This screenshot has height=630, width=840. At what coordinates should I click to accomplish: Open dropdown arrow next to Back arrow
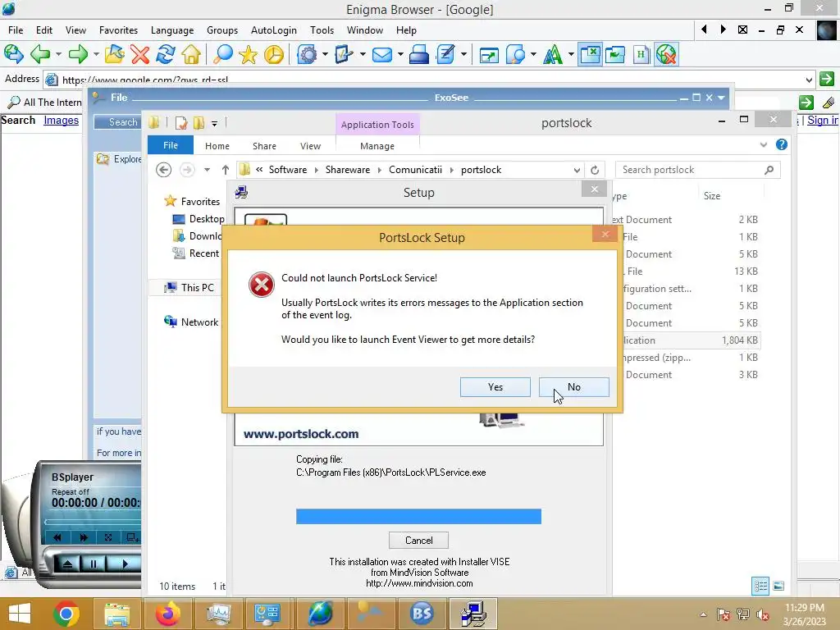(58, 54)
